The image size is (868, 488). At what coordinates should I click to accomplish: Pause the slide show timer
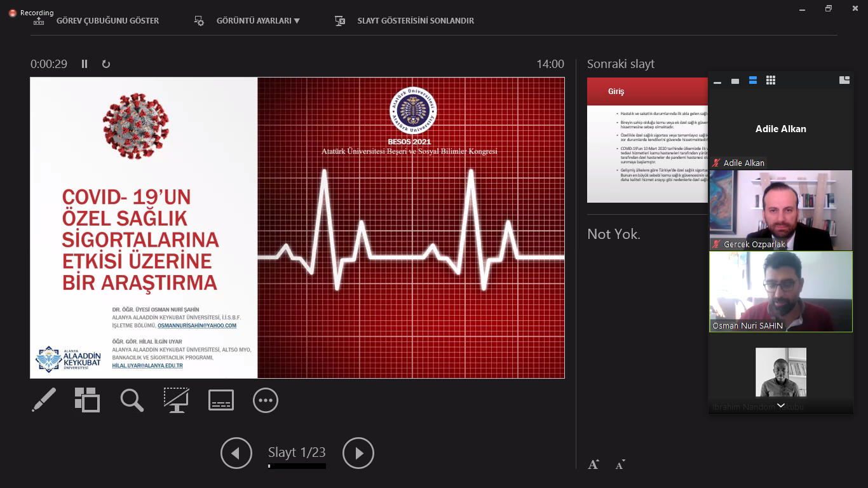click(x=85, y=64)
